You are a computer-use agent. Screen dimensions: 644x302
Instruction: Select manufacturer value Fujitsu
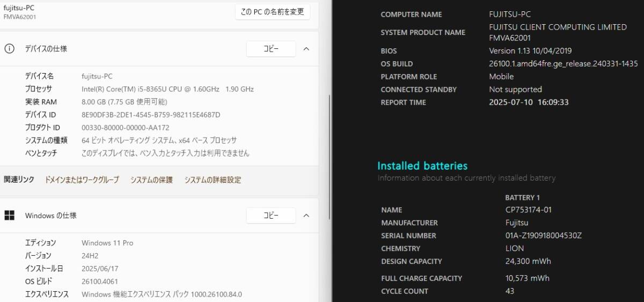pyautogui.click(x=517, y=223)
